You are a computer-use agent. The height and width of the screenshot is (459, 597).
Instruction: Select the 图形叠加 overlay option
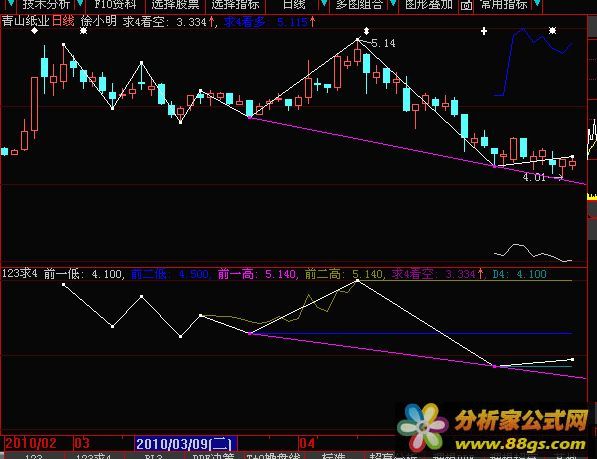(428, 5)
